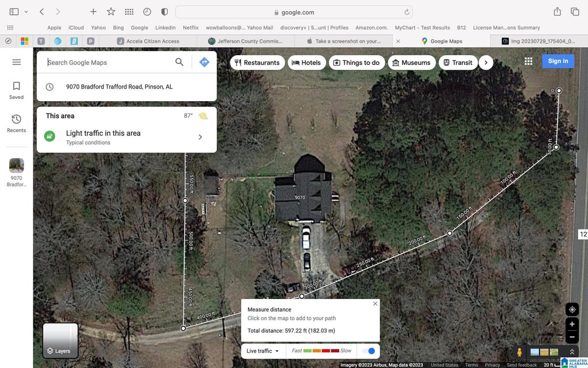Open the Live traffic dropdown
Screen dimensions: 588x368
click(263, 351)
